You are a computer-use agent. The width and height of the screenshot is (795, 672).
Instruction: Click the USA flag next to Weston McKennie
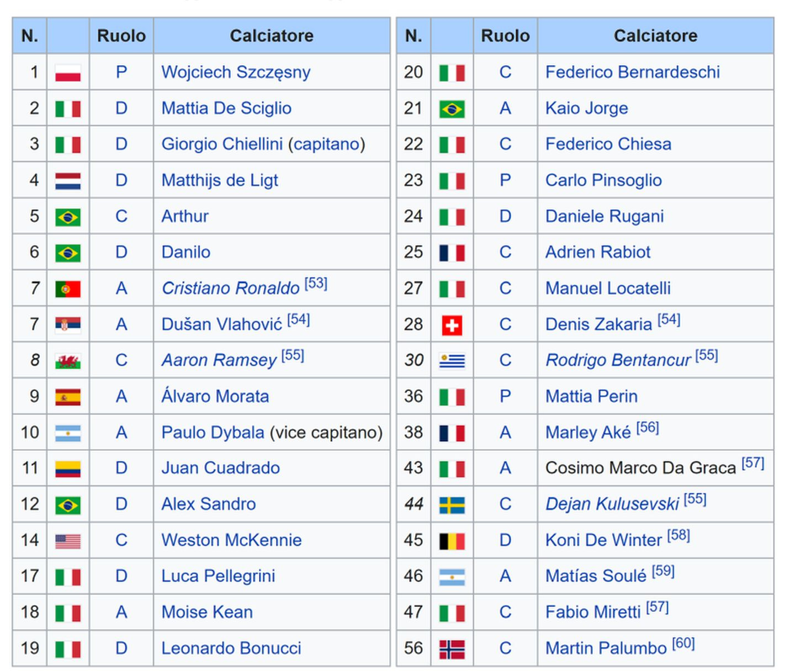click(68, 541)
